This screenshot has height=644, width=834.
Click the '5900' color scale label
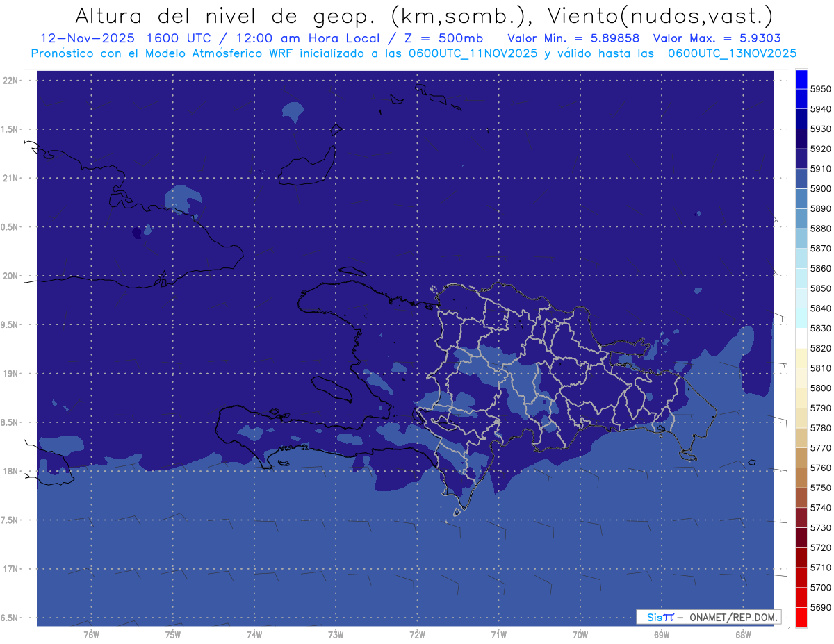coord(821,189)
